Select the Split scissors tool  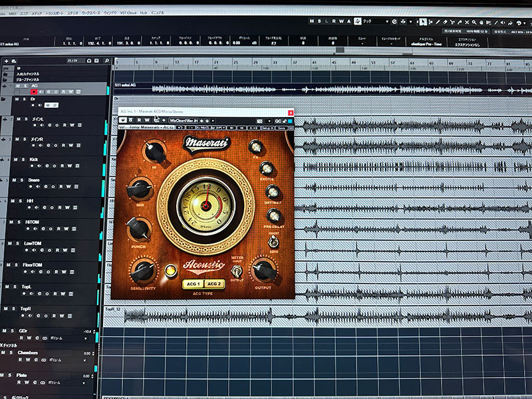pyautogui.click(x=452, y=23)
